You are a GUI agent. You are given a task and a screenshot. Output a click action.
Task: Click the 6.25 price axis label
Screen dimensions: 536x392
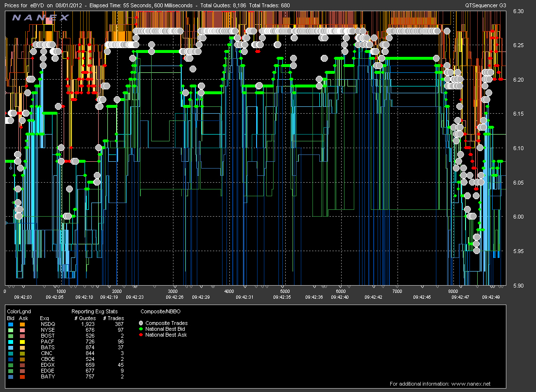518,45
